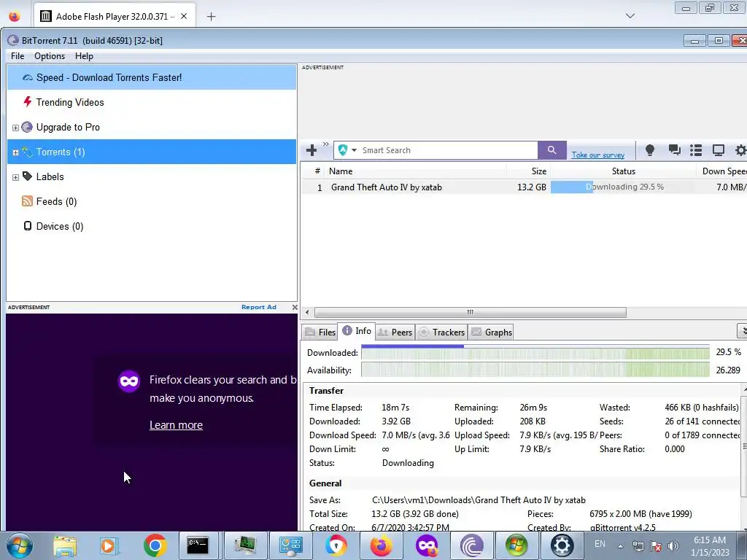Click the Trending Videos lightning icon
Screen dimensions: 747x560
click(28, 102)
